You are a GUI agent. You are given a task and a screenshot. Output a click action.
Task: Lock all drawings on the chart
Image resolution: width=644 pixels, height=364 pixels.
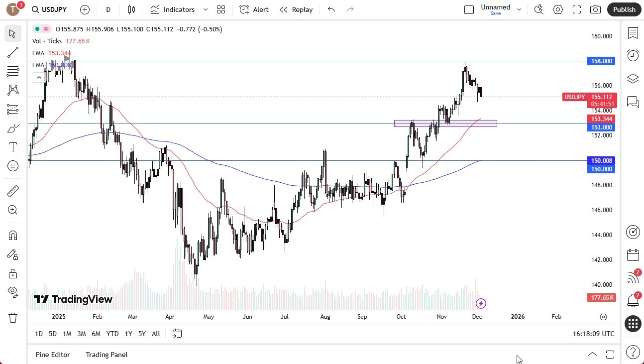tap(12, 273)
